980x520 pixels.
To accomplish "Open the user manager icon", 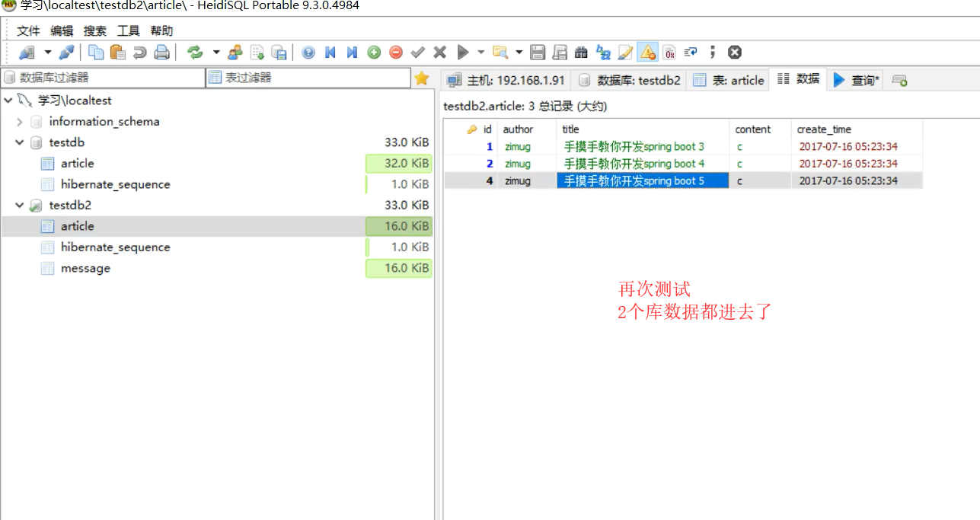I will point(235,53).
